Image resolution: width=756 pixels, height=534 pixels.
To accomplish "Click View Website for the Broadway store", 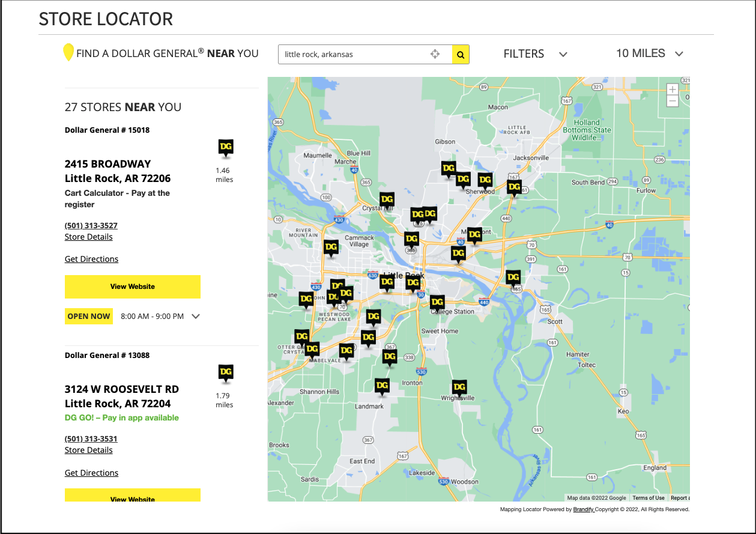I will point(132,287).
